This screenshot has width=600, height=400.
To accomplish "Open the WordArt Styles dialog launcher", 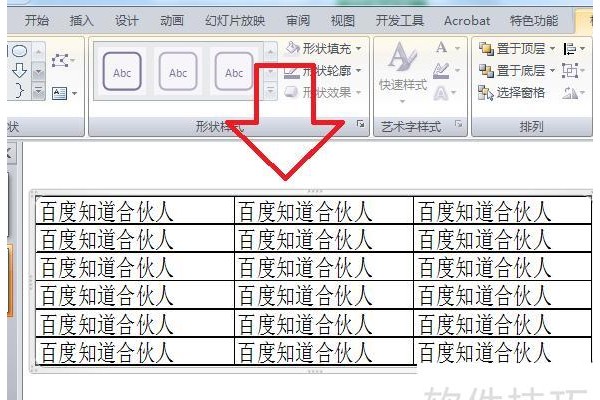I will [458, 123].
